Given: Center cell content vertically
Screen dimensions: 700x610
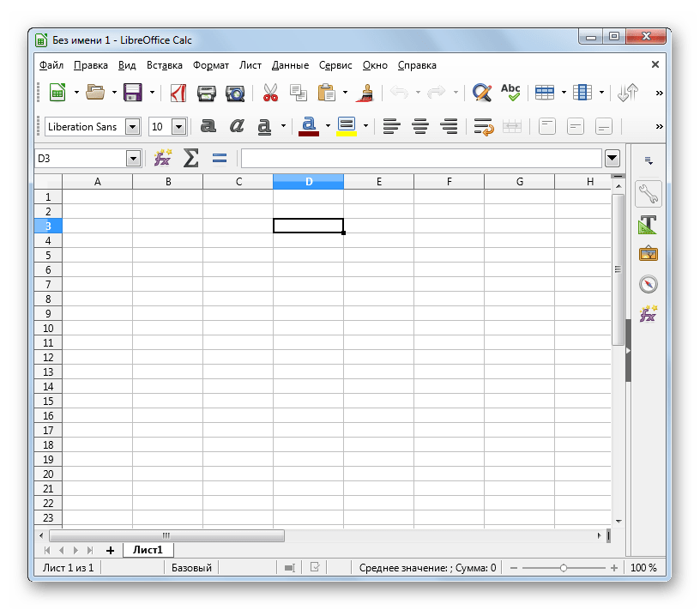Looking at the screenshot, I should tap(576, 126).
